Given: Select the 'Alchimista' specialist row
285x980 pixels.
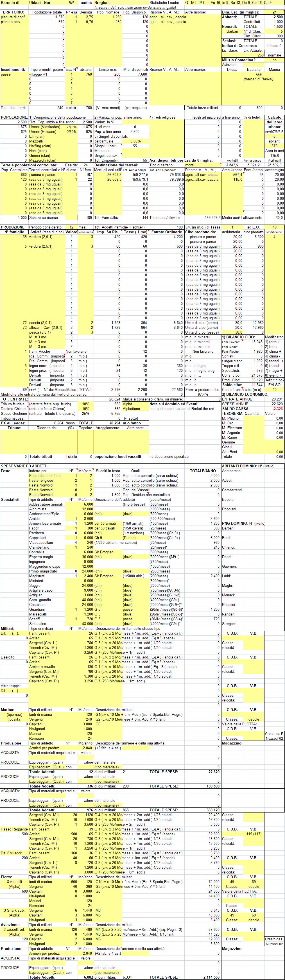Looking at the screenshot, I should pos(38,509).
